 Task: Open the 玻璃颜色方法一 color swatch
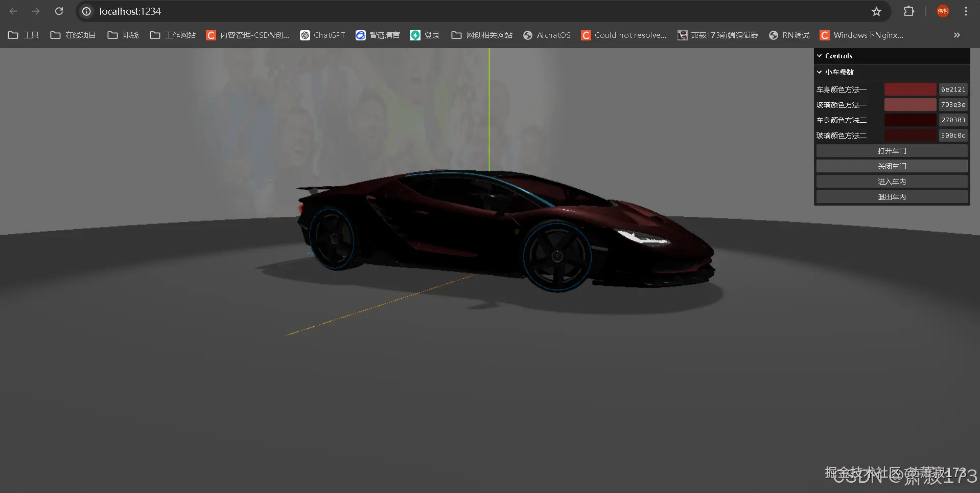910,105
